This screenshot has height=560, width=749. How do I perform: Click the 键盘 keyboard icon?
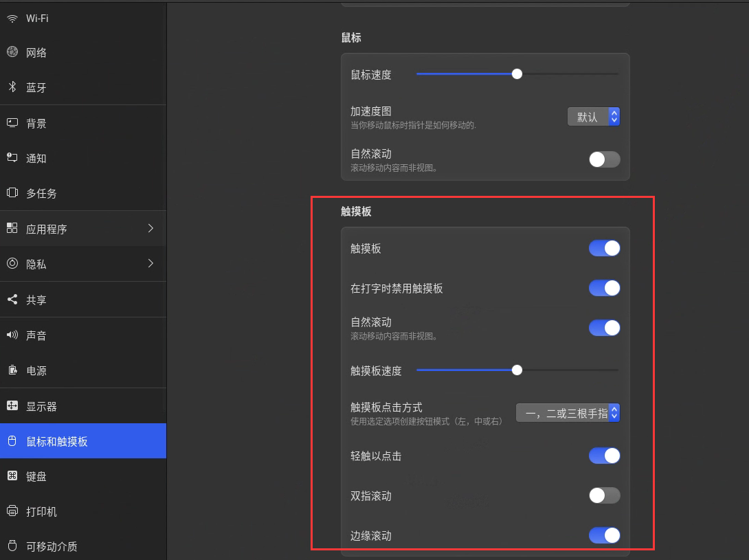[x=12, y=476]
